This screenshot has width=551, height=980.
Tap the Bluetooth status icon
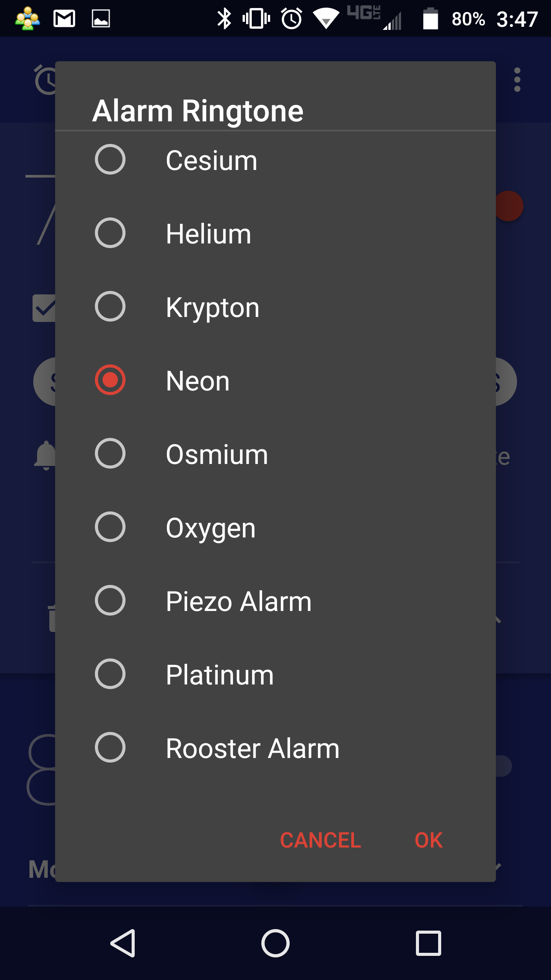point(224,18)
